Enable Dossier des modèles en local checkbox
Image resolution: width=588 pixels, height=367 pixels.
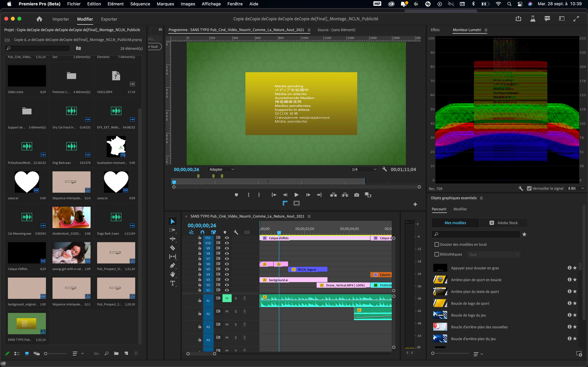tap(437, 244)
